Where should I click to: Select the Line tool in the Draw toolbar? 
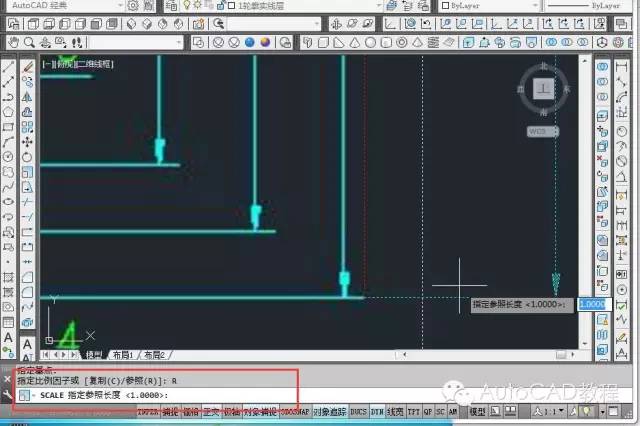tap(8, 67)
